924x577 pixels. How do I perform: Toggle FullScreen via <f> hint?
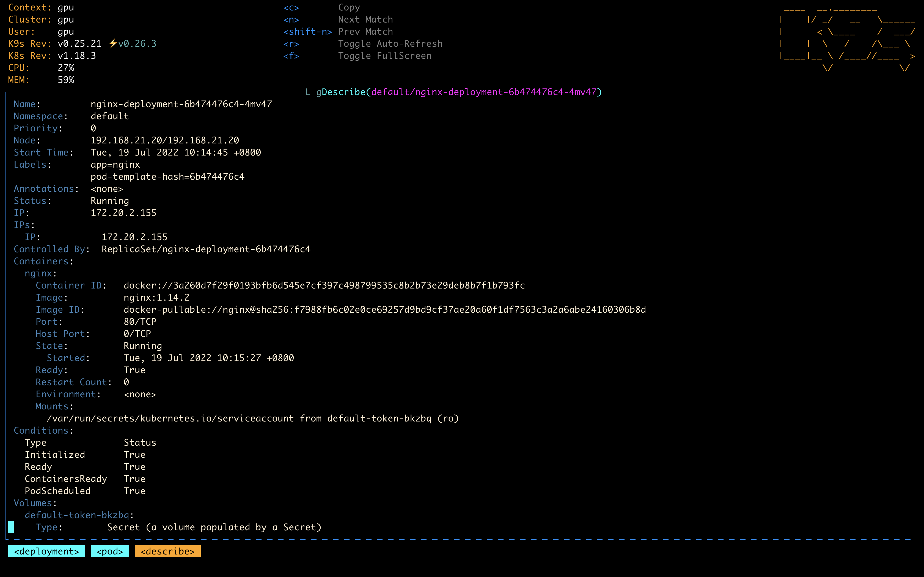point(291,56)
